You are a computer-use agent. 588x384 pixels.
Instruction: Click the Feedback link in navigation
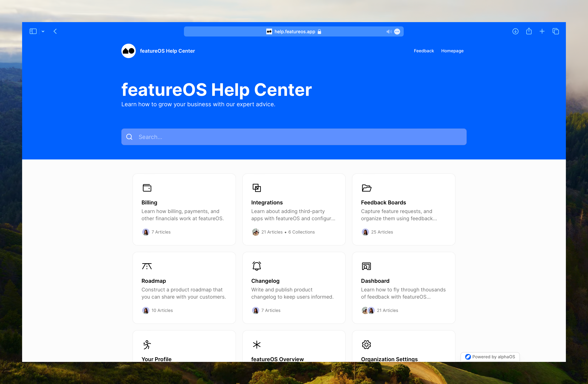click(x=424, y=51)
